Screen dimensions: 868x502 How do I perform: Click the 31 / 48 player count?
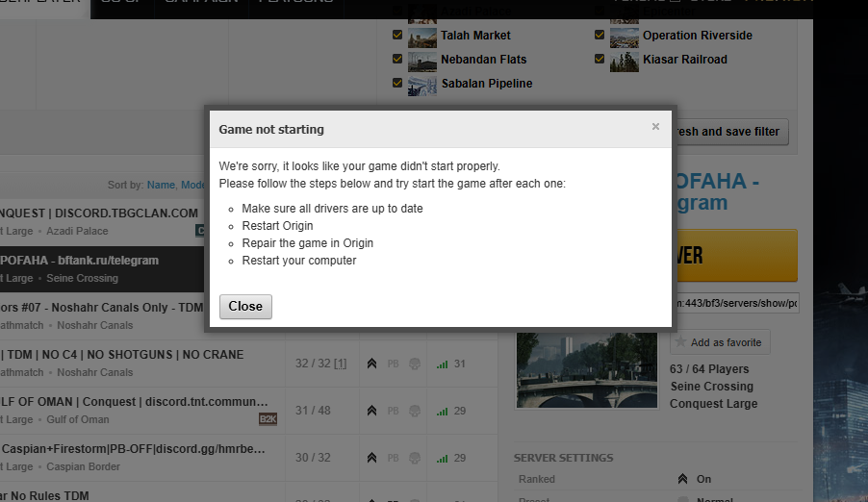[x=313, y=411]
